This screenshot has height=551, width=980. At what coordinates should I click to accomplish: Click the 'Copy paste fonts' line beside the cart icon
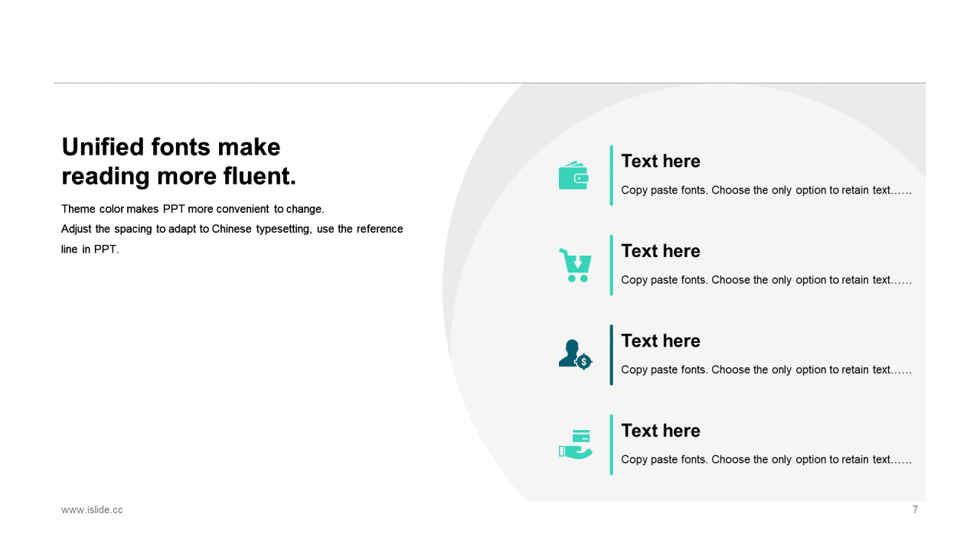coord(766,280)
